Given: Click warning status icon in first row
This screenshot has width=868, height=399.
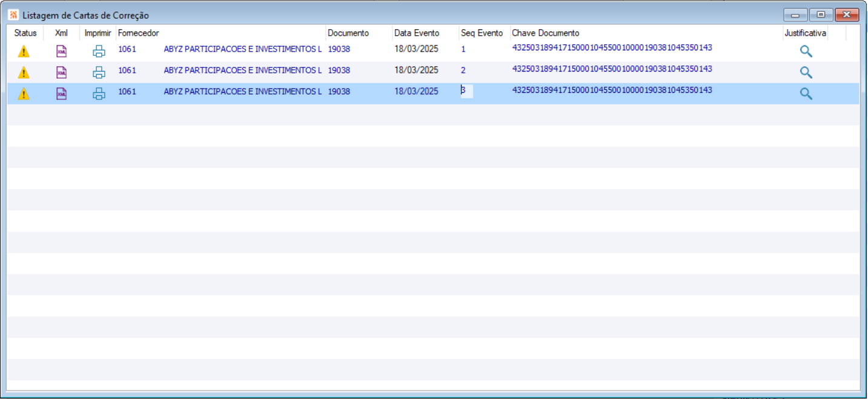Looking at the screenshot, I should pyautogui.click(x=24, y=52).
